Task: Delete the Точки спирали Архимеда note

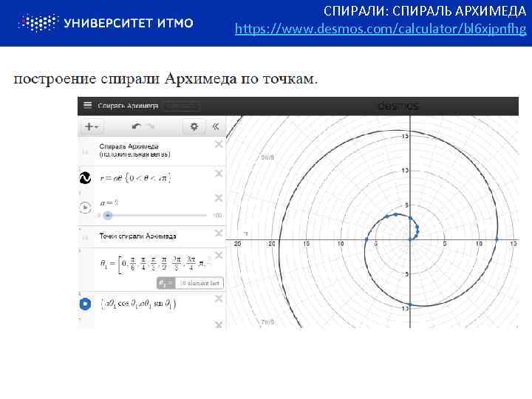Action: (219, 233)
